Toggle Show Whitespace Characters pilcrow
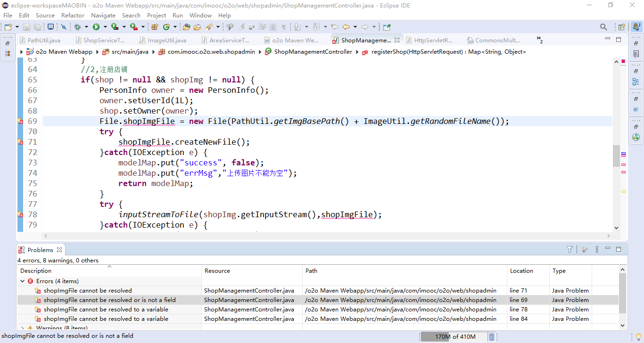Screen dimensions: 644x343 click(x=284, y=27)
